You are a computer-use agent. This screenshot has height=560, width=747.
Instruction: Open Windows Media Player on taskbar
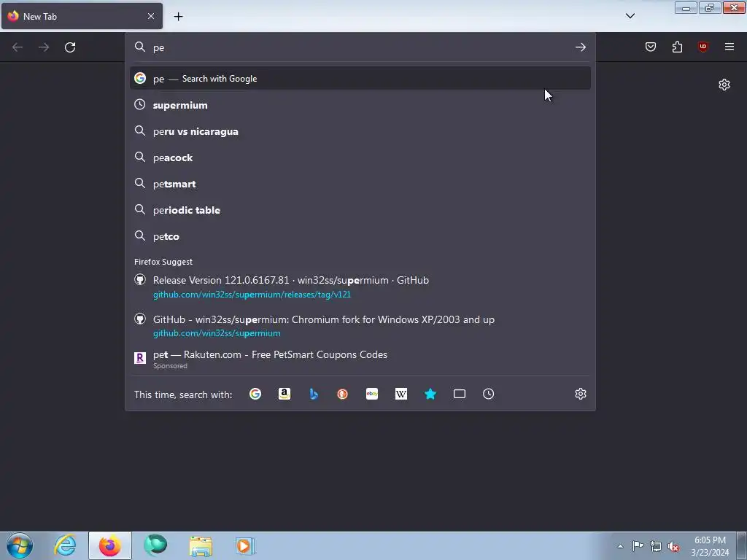(245, 545)
